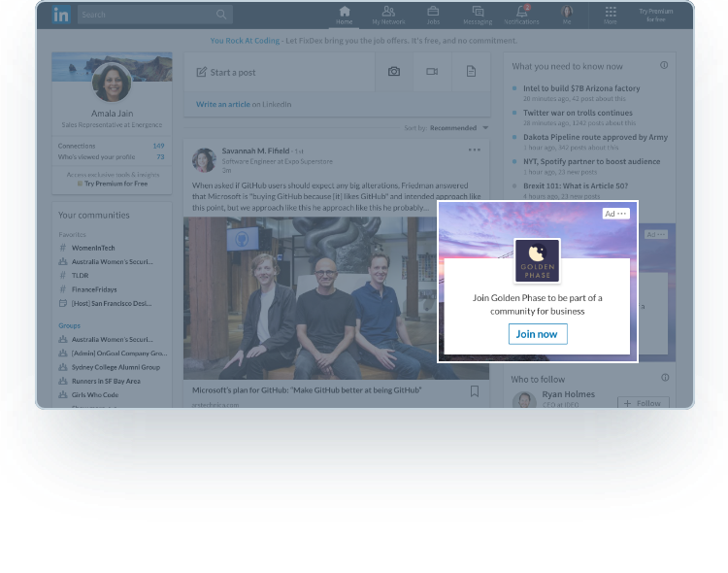Open Sydney College Alumni Group
This screenshot has height=573, width=728.
116,367
